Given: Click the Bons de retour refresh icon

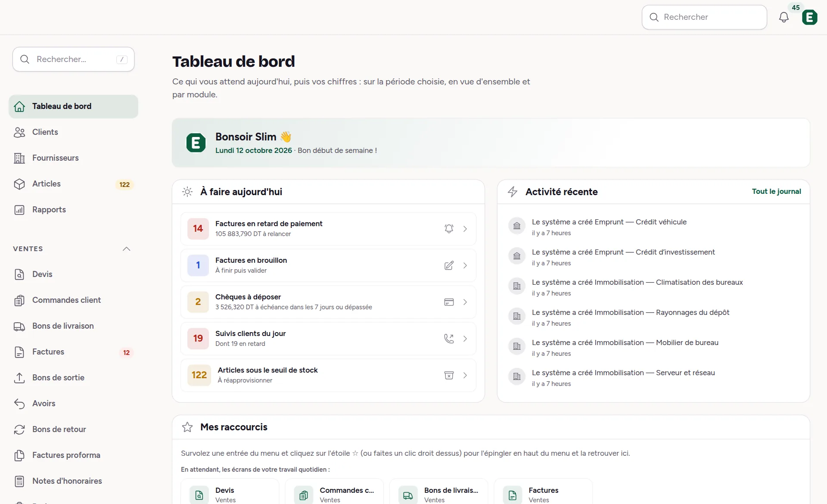Looking at the screenshot, I should 19,429.
